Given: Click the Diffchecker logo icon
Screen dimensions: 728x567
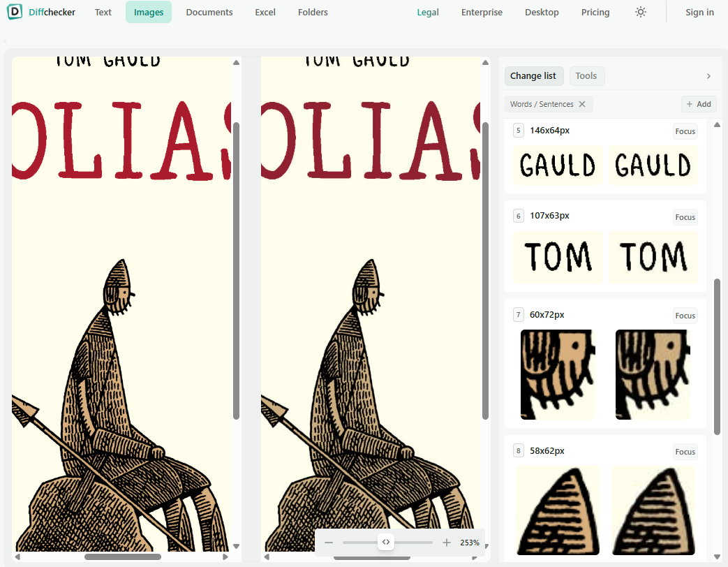Looking at the screenshot, I should point(15,12).
